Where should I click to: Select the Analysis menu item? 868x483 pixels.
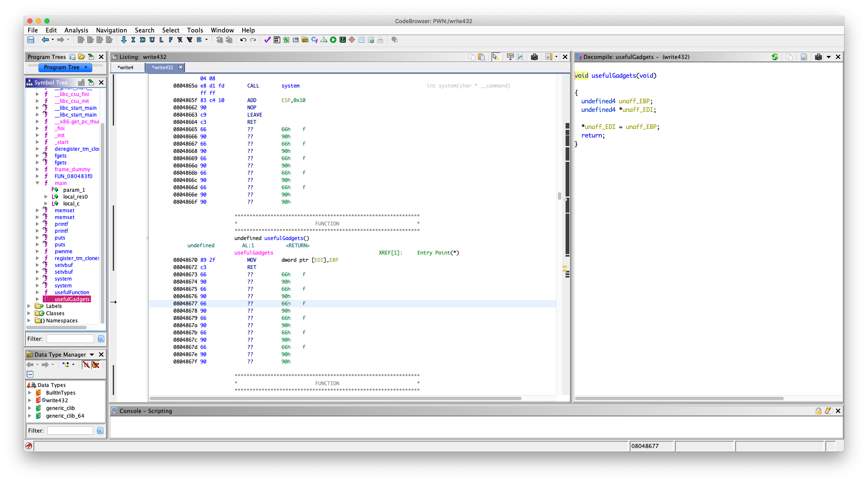(76, 30)
